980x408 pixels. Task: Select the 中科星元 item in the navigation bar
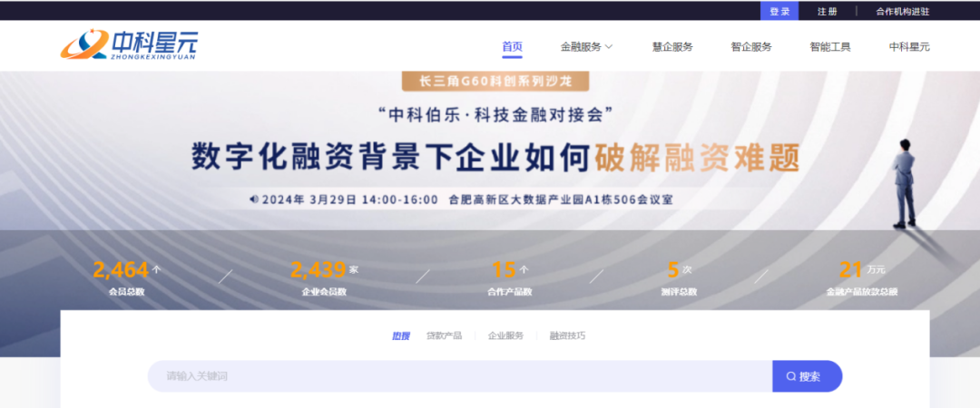click(x=909, y=46)
